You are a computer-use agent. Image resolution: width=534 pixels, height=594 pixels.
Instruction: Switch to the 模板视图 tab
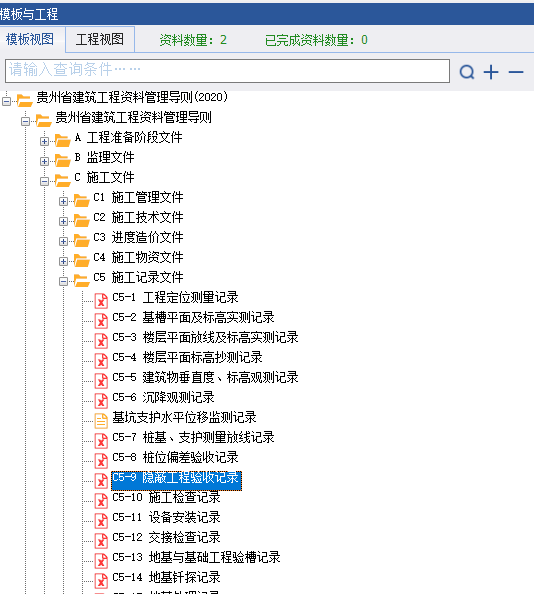30,39
